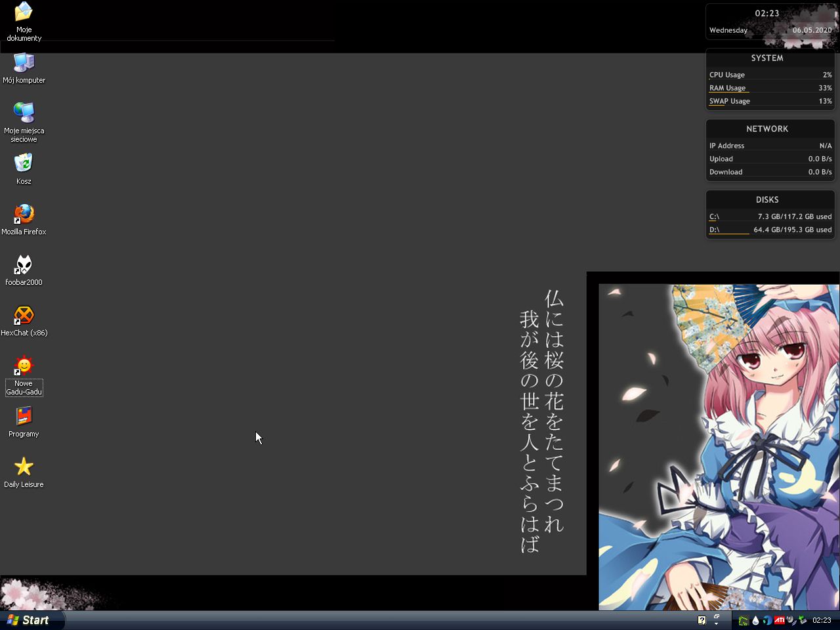Viewport: 840px width, 630px height.
Task: Select the Mój komputer desktop icon
Action: 24,68
